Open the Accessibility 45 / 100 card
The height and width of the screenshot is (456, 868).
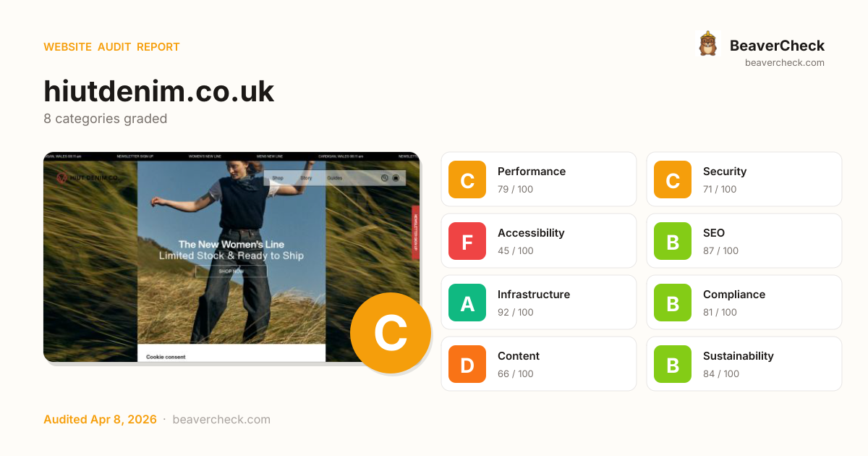point(539,241)
